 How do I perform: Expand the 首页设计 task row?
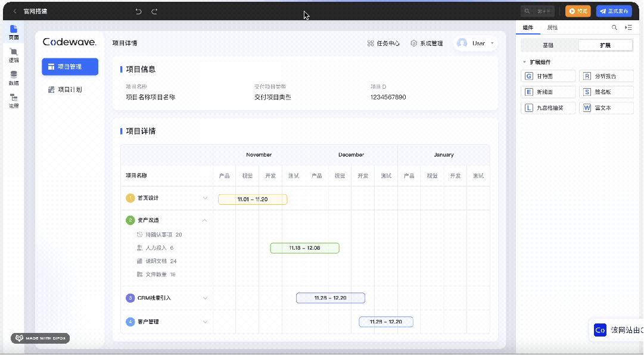pos(205,197)
